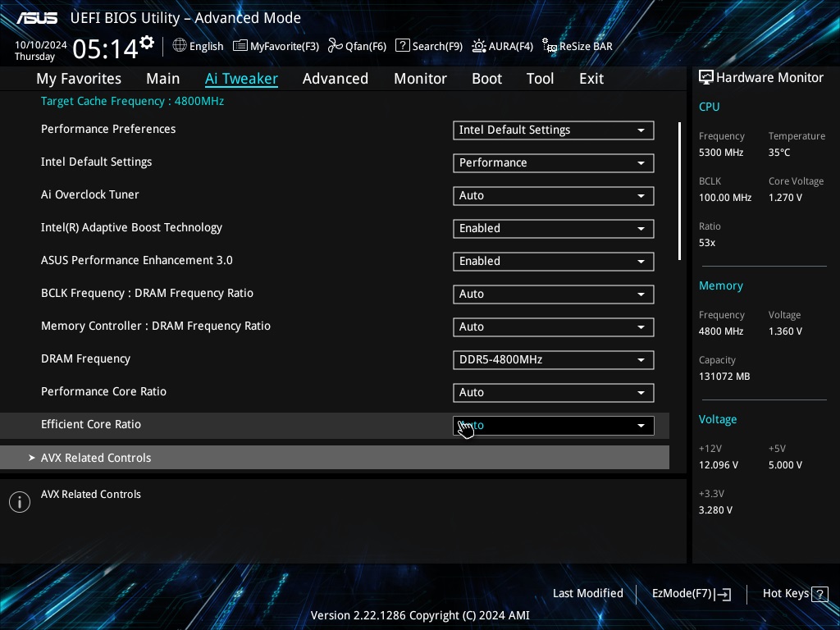Click +3.3V 3.280 V value
This screenshot has height=630, width=840.
pyautogui.click(x=715, y=510)
